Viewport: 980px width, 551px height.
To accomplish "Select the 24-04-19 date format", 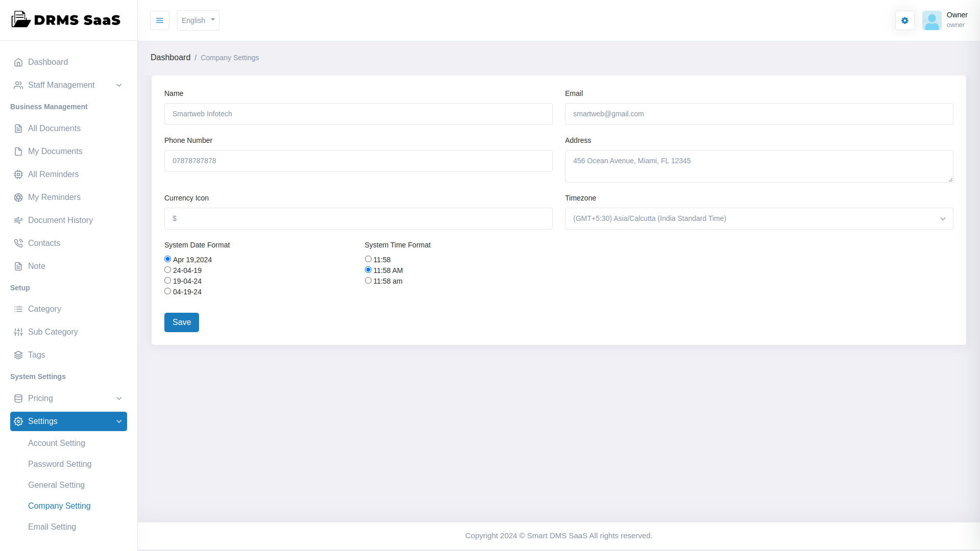I will pyautogui.click(x=167, y=270).
